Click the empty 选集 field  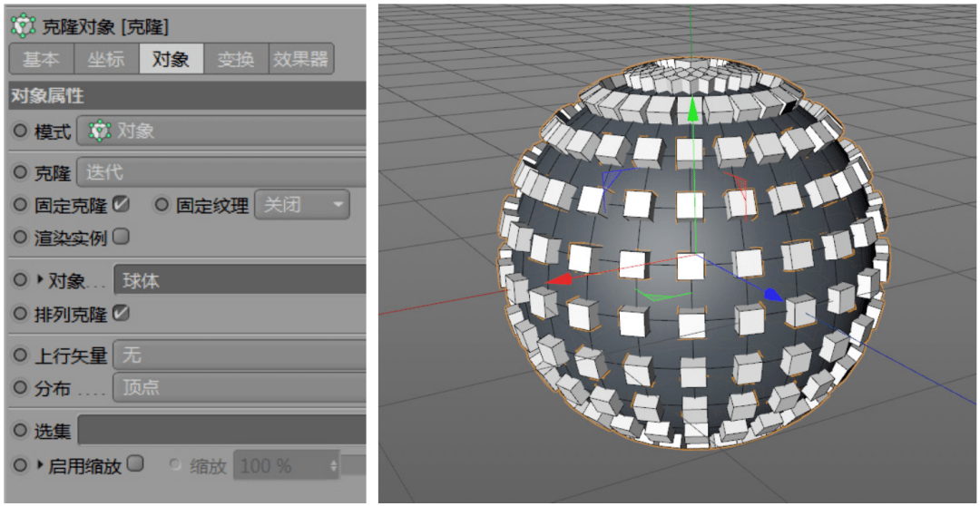point(221,431)
